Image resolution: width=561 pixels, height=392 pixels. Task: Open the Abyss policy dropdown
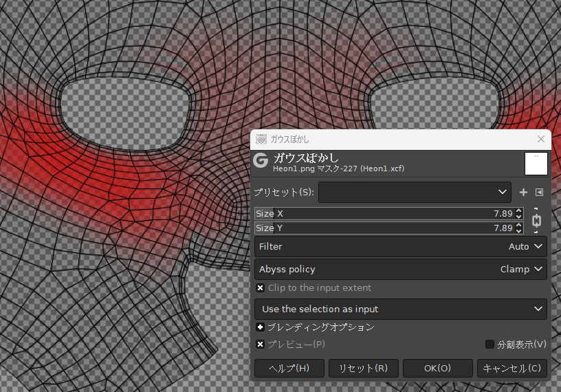(x=400, y=269)
